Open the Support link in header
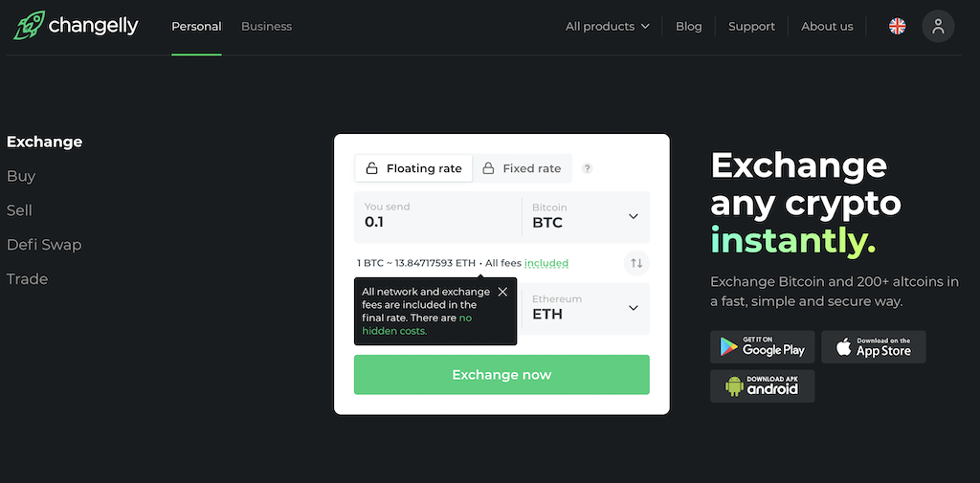This screenshot has height=483, width=980. 751,26
